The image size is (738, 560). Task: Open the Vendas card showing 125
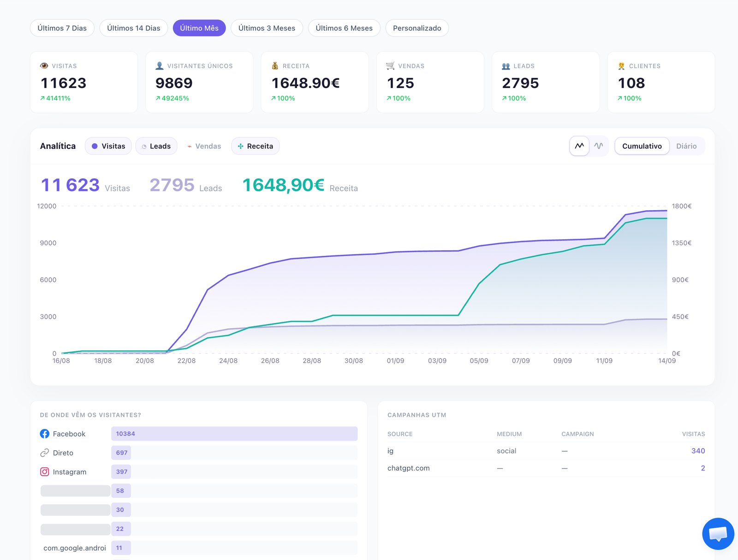430,82
